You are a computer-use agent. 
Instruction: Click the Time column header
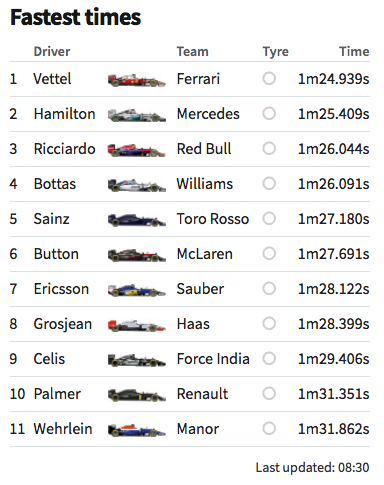tap(354, 52)
